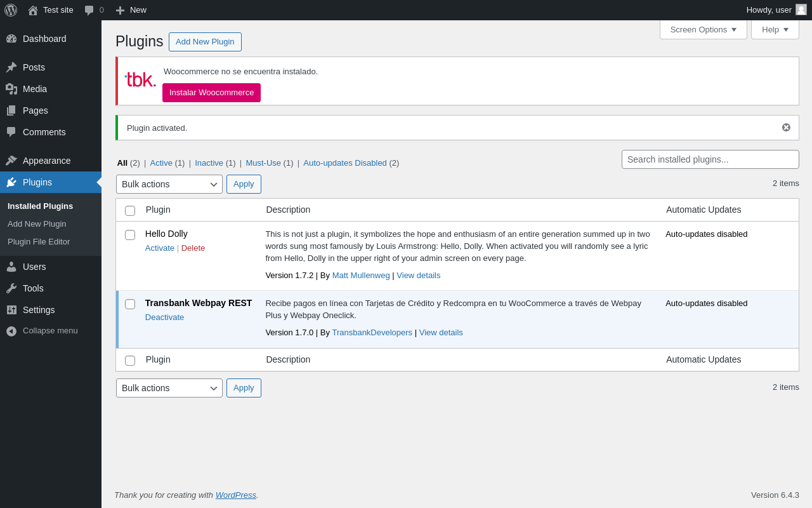Click the Media icon in sidebar
The width and height of the screenshot is (812, 508).
[11, 89]
